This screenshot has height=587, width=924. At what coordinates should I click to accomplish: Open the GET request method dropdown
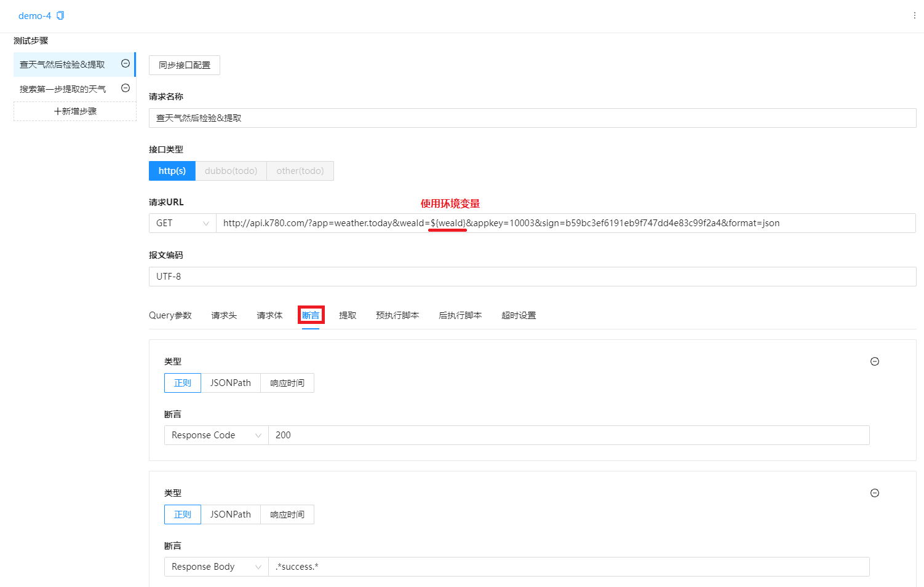pyautogui.click(x=182, y=223)
